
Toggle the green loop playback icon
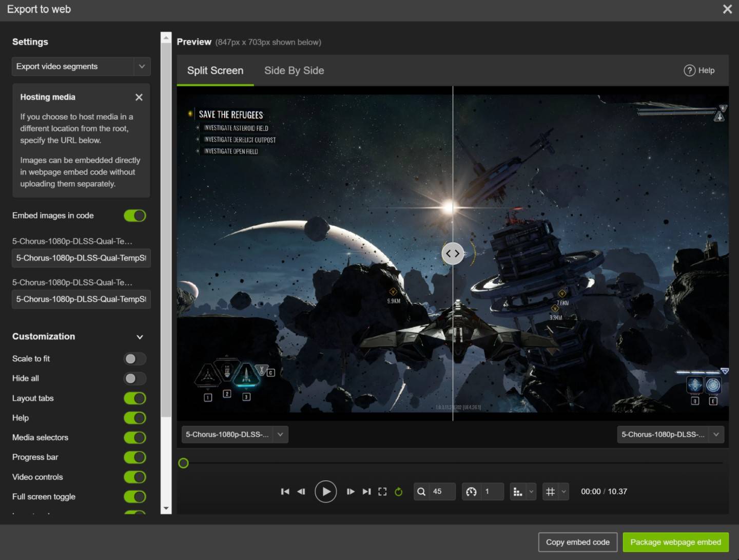click(399, 492)
